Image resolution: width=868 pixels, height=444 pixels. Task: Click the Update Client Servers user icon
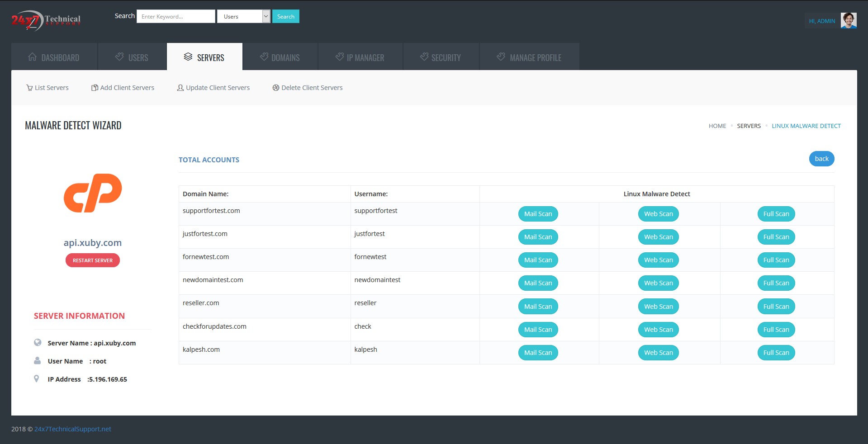tap(180, 88)
